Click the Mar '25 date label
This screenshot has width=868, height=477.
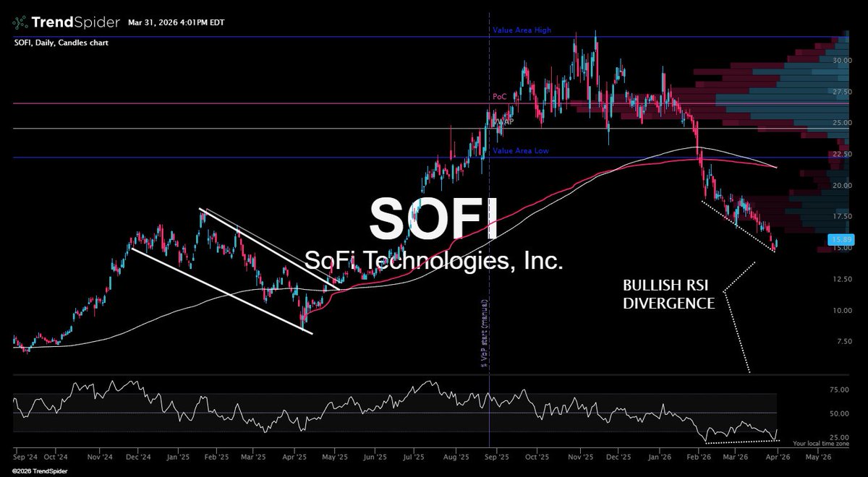click(254, 457)
